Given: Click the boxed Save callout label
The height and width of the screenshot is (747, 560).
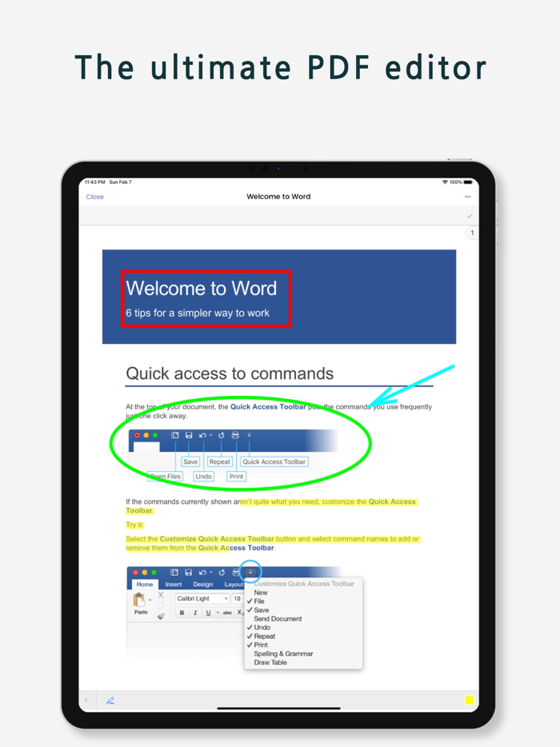Looking at the screenshot, I should (x=190, y=461).
